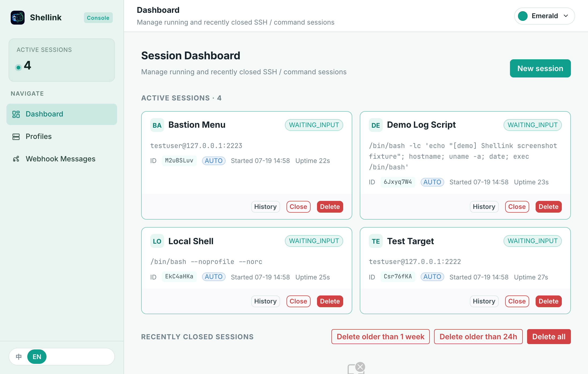
Task: Switch language to EN toggle
Action: tap(37, 357)
